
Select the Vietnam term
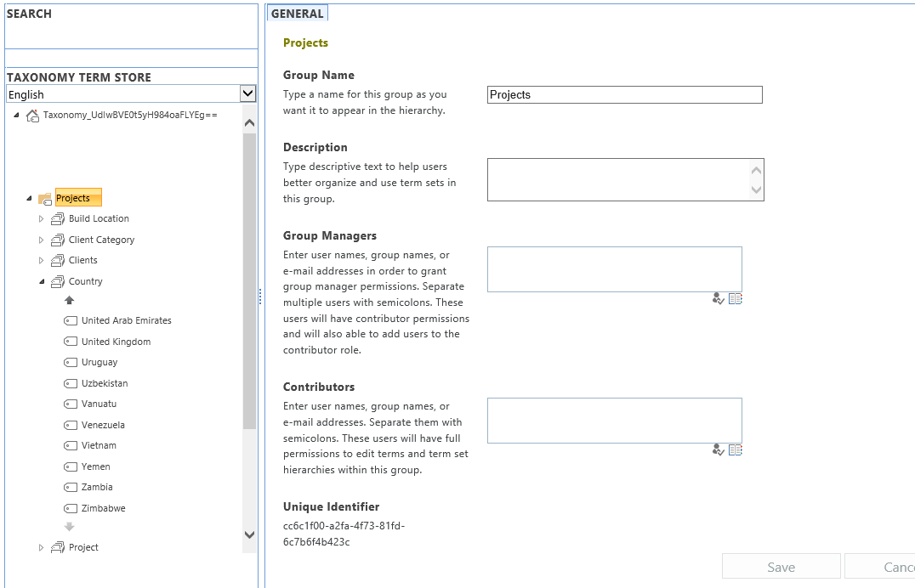99,445
